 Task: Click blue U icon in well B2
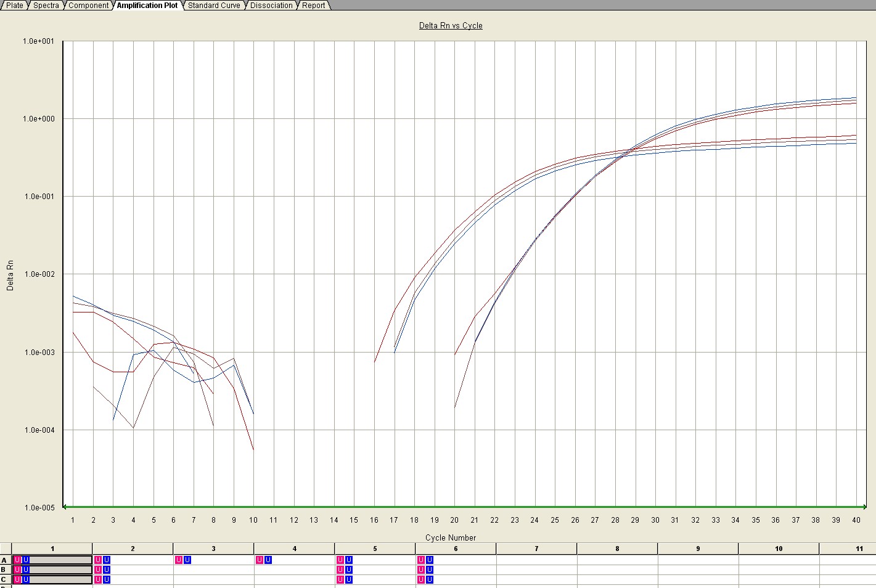coord(107,570)
